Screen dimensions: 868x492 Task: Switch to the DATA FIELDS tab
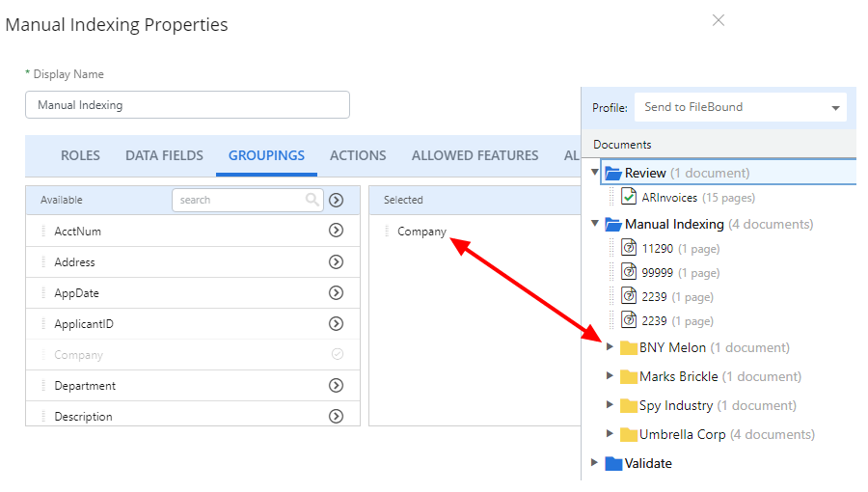pyautogui.click(x=164, y=155)
